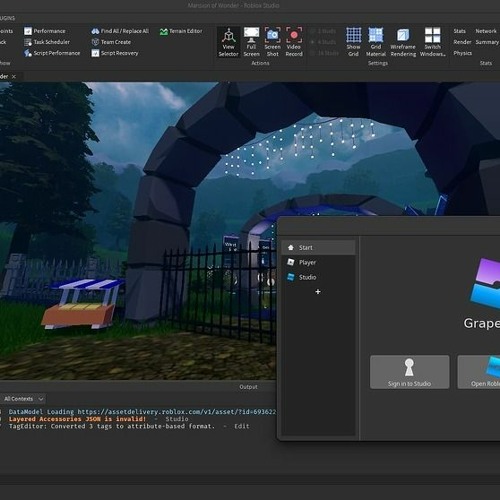Click Sign in to Studio button
Screen dimensions: 500x500
pyautogui.click(x=409, y=372)
